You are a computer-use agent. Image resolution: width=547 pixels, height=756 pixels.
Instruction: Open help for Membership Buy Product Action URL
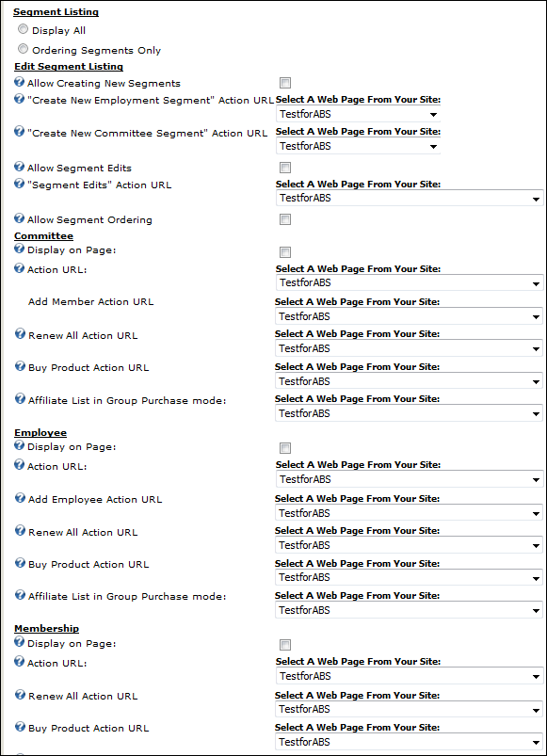(x=20, y=727)
